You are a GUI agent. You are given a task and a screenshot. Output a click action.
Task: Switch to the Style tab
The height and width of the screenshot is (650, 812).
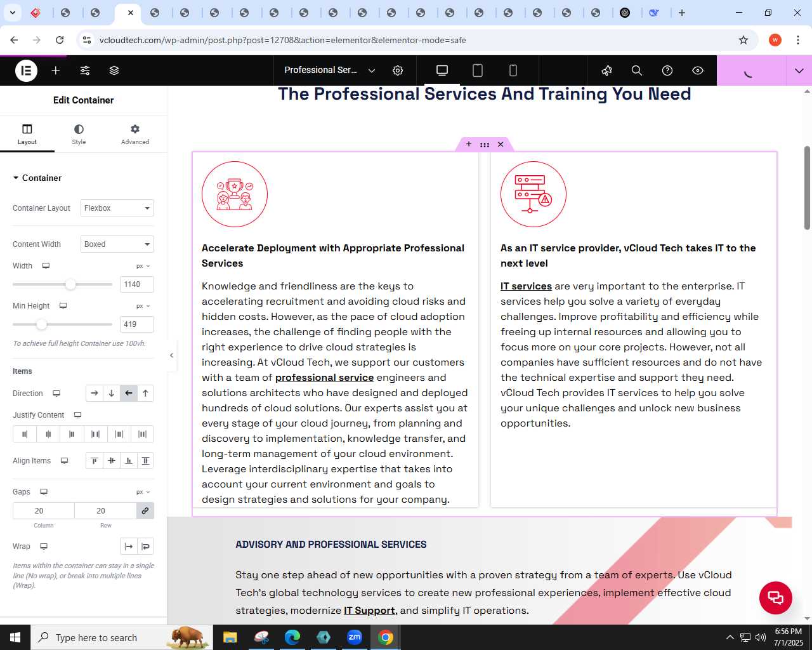[79, 134]
